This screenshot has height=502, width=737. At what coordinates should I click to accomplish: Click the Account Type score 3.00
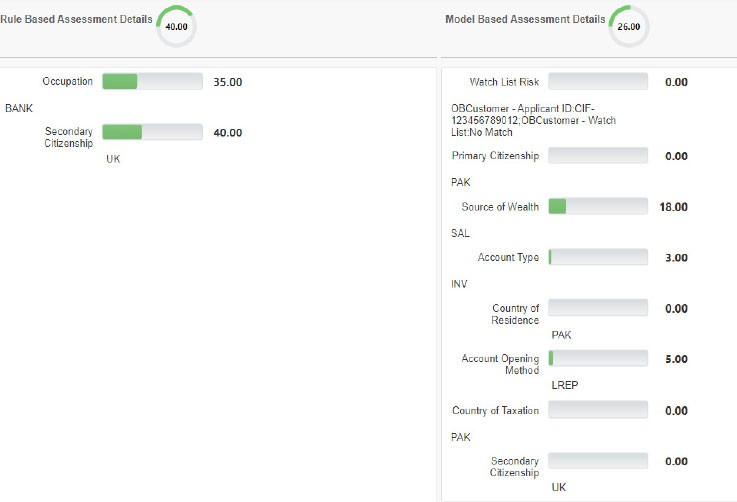(x=676, y=258)
